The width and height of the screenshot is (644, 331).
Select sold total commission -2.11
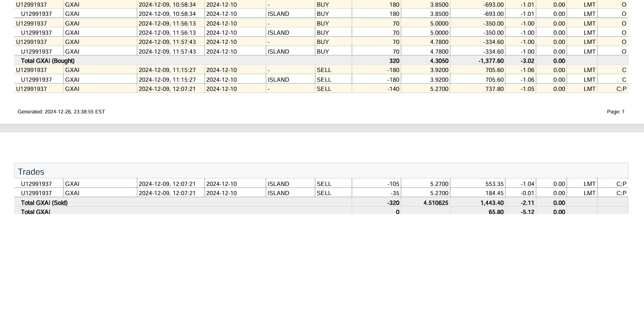527,203
